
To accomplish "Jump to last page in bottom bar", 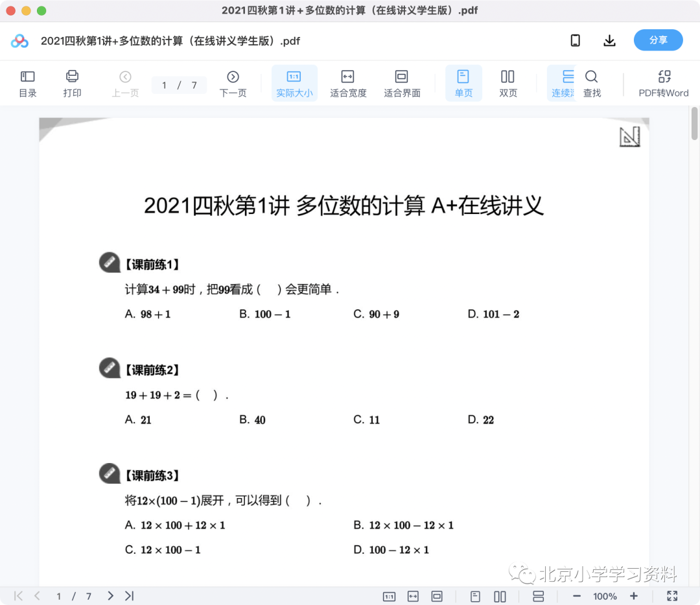I will [130, 596].
